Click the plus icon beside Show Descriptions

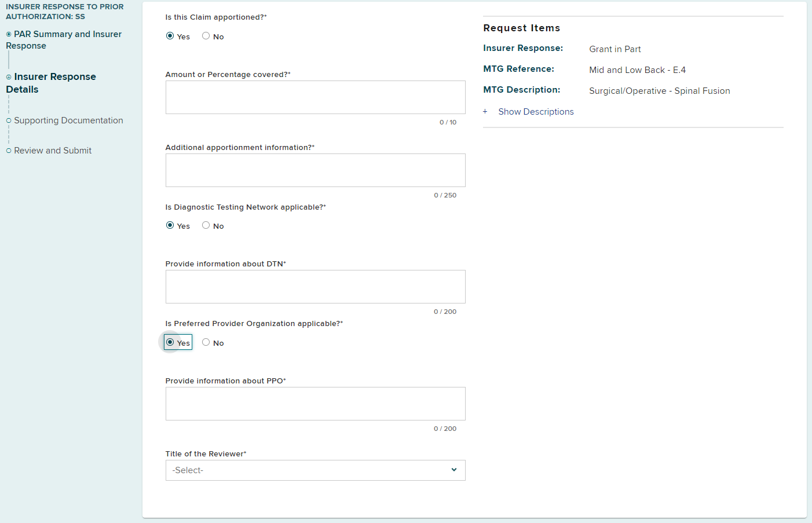click(485, 111)
